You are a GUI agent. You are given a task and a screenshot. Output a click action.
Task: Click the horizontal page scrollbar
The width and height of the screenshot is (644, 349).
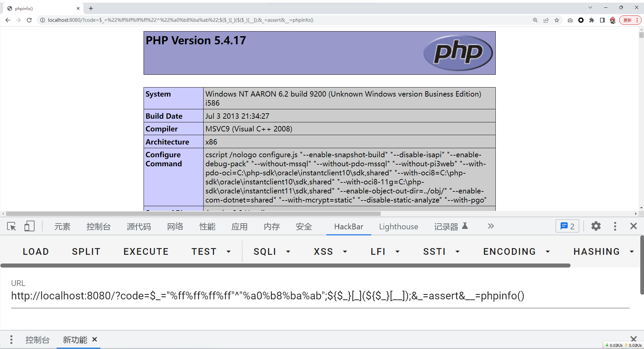[x=193, y=214]
